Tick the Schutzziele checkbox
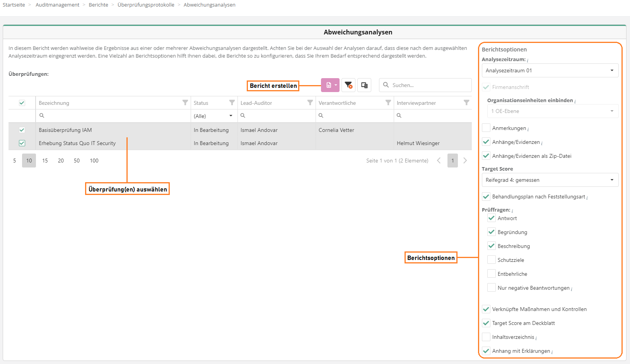This screenshot has height=364, width=630. pyautogui.click(x=492, y=260)
